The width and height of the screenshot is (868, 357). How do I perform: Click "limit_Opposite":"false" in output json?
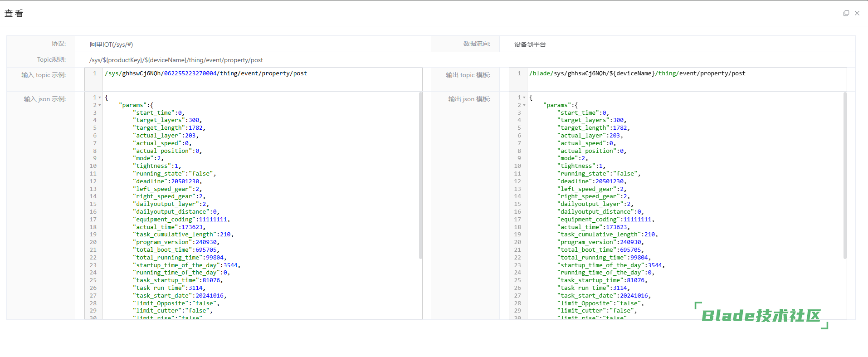point(599,303)
